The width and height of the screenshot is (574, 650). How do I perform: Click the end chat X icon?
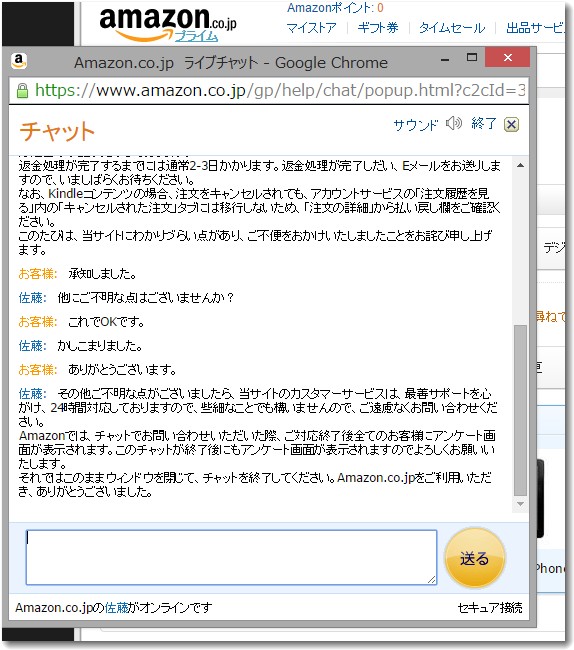(511, 124)
